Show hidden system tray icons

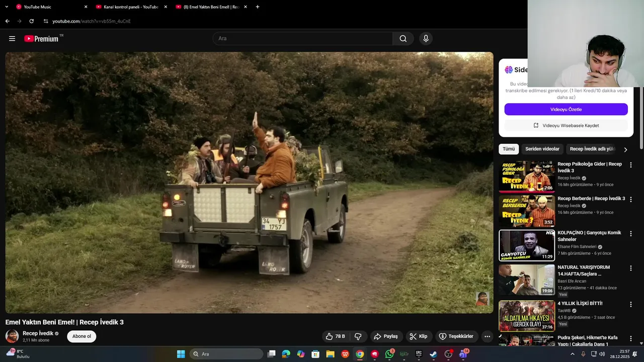pyautogui.click(x=573, y=354)
